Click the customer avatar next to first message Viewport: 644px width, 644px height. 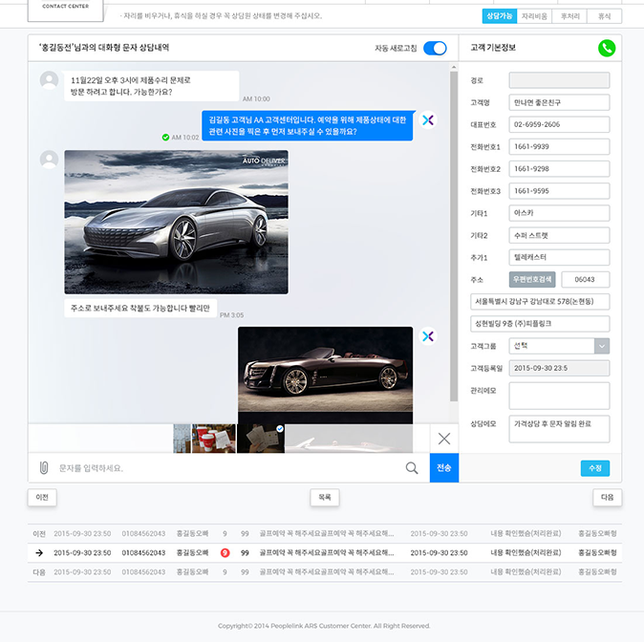tap(49, 80)
